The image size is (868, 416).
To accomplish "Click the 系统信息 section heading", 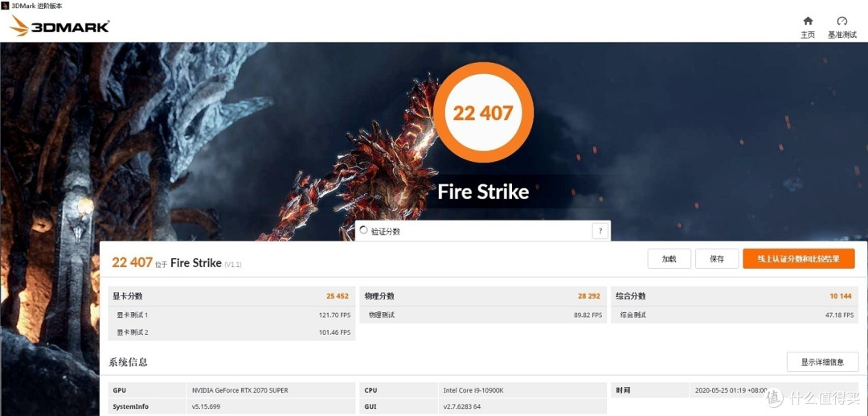I will (x=128, y=362).
